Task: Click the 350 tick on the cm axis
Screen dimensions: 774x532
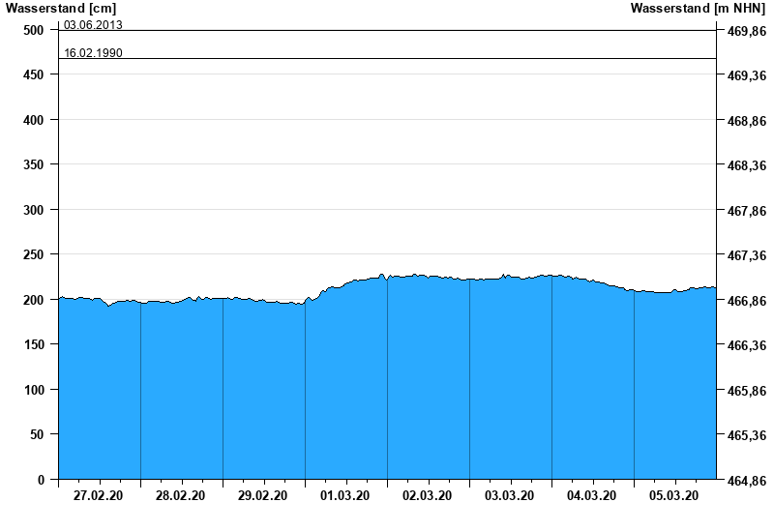Action: (34, 164)
